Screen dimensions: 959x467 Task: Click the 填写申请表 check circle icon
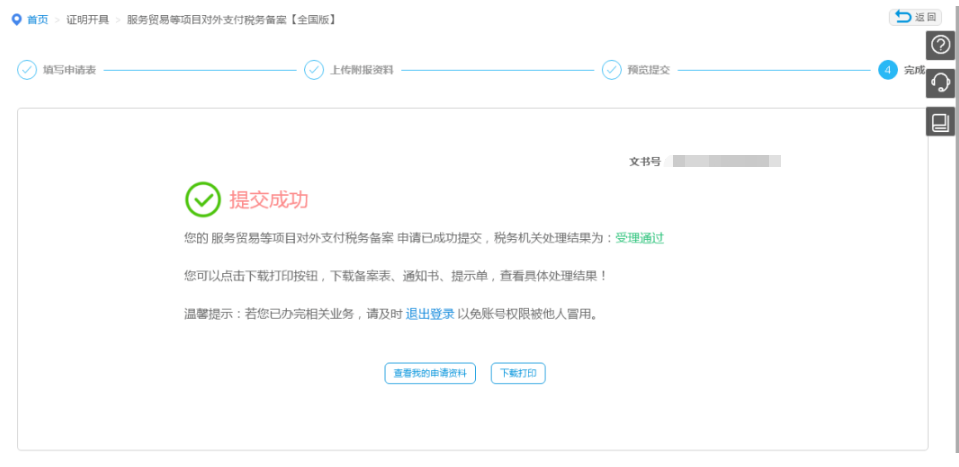[27, 70]
